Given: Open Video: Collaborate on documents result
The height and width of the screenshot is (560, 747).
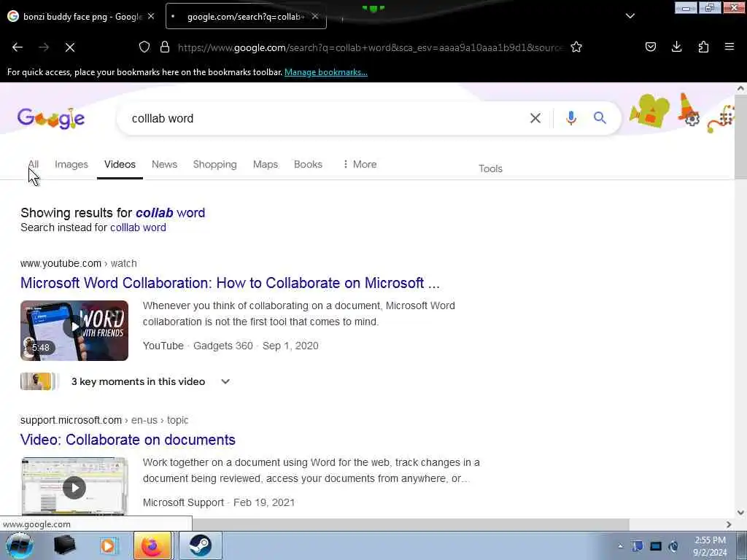Looking at the screenshot, I should click(128, 440).
